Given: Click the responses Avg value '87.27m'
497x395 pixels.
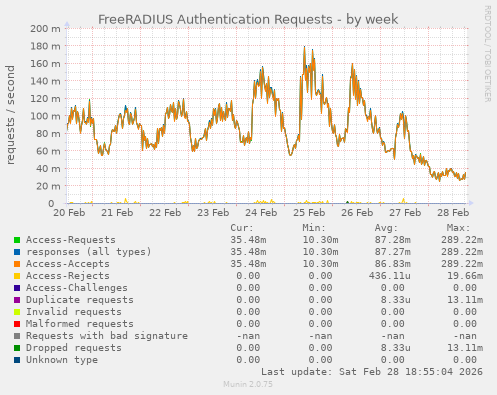Looking at the screenshot, I should tap(393, 252).
